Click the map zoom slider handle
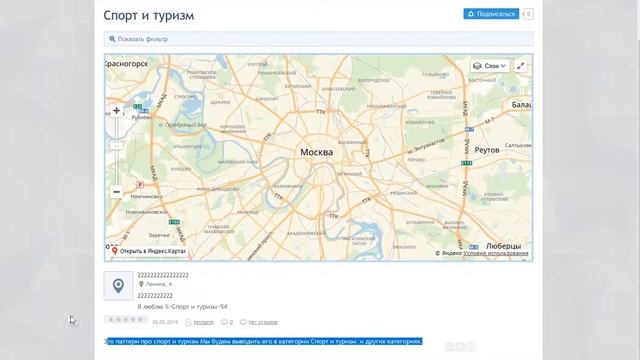 click(x=116, y=146)
